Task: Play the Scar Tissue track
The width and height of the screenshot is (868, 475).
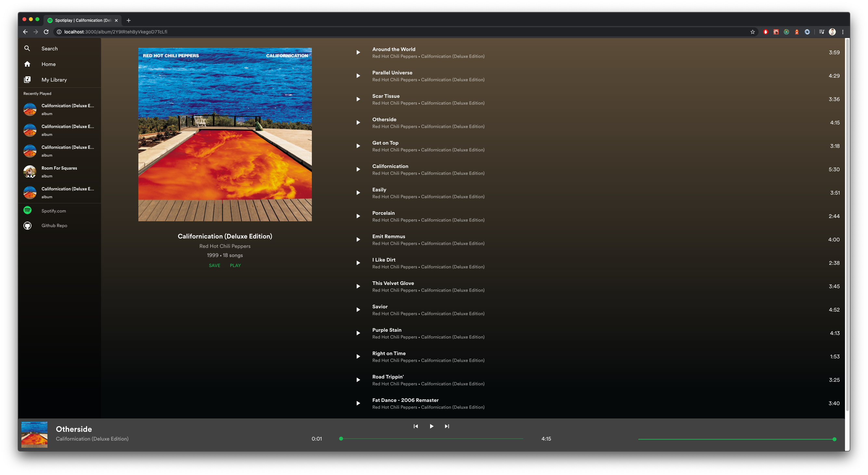Action: tap(358, 99)
